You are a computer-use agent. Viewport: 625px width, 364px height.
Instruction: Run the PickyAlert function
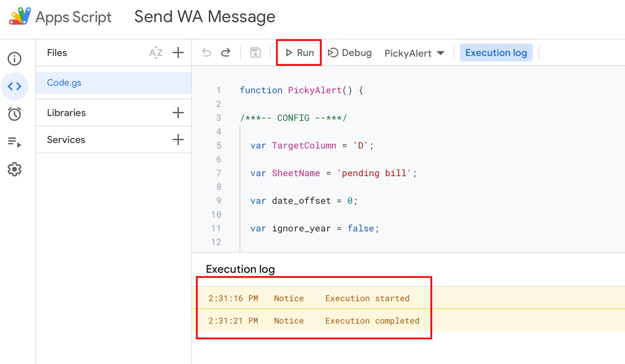coord(298,52)
